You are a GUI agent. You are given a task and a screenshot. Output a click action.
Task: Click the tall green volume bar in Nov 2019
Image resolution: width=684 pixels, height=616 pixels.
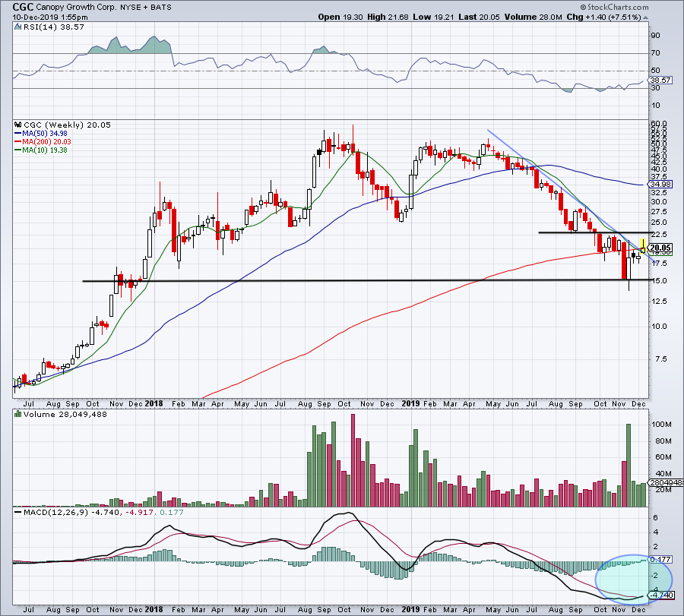tap(629, 465)
